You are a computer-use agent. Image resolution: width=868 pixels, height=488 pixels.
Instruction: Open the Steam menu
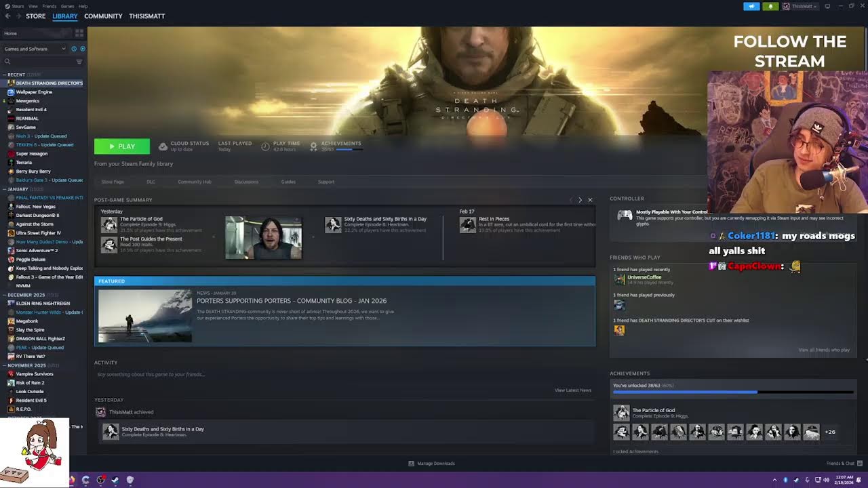[18, 6]
